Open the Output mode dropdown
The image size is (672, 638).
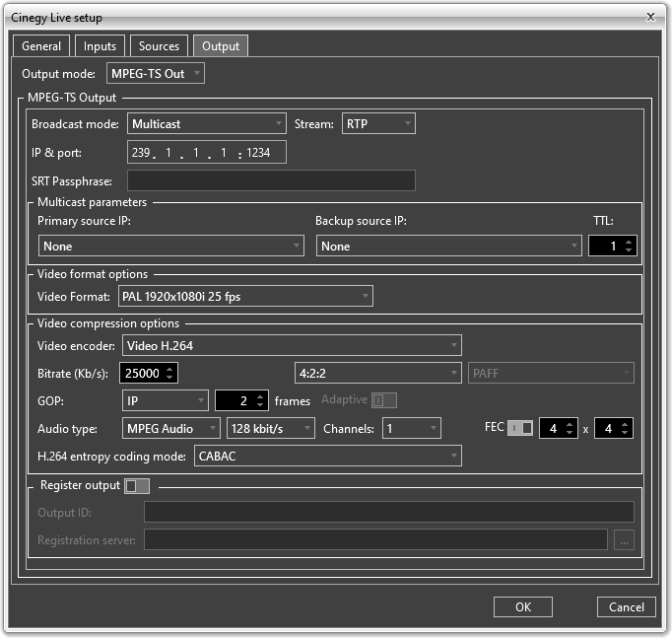point(156,73)
